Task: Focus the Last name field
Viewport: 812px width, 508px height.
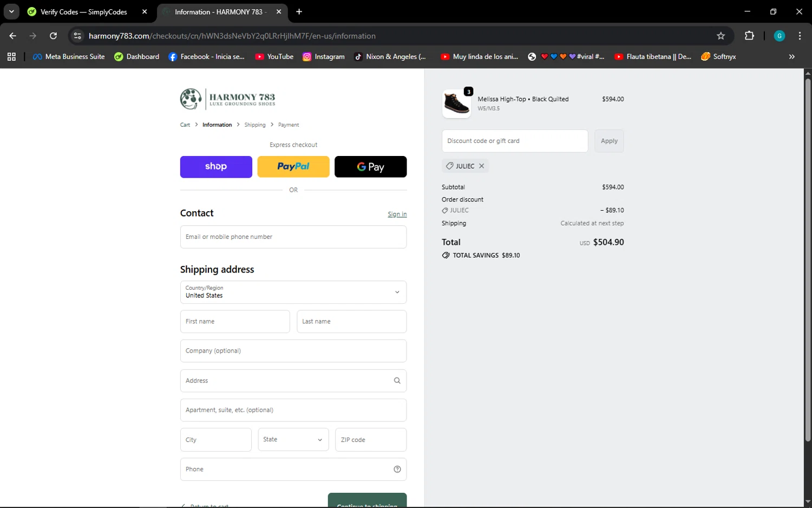Action: click(352, 322)
